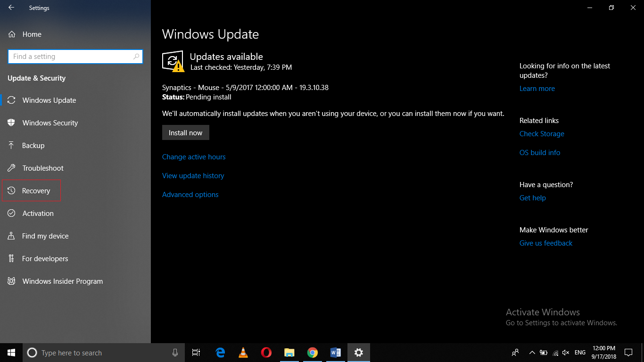This screenshot has height=362, width=644.
Task: Open View update history
Action: 193,175
